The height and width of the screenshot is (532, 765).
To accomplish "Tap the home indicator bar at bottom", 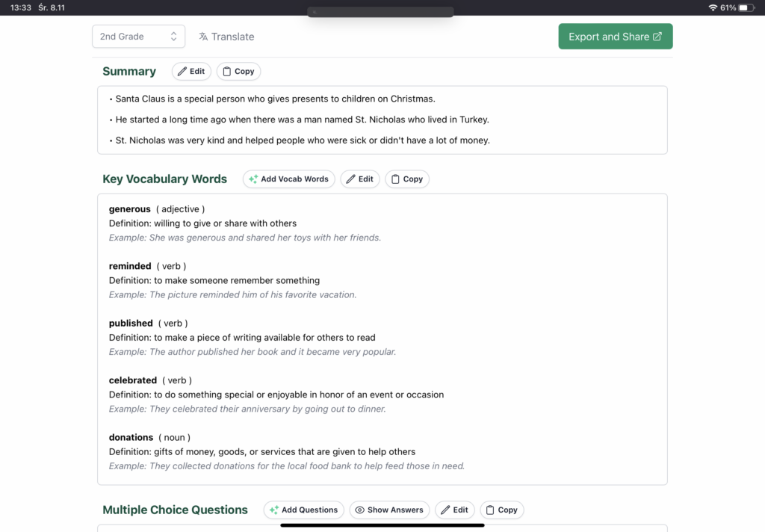I will click(x=382, y=525).
